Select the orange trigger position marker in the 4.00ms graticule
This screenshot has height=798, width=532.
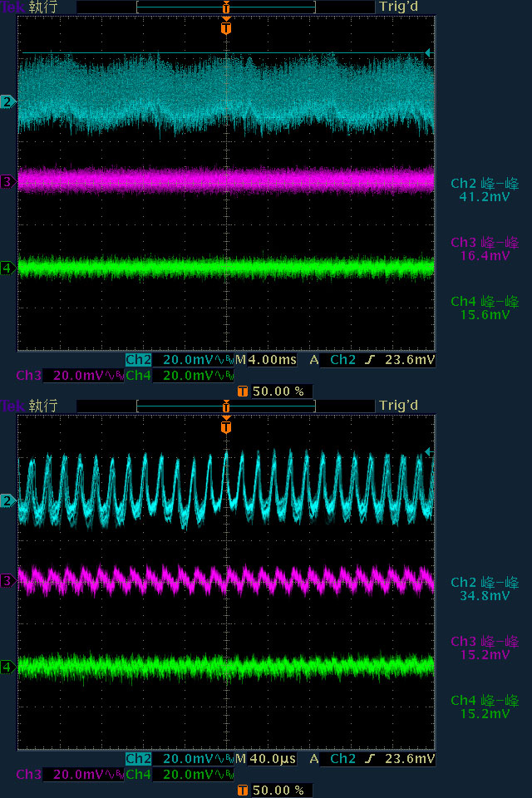click(226, 27)
